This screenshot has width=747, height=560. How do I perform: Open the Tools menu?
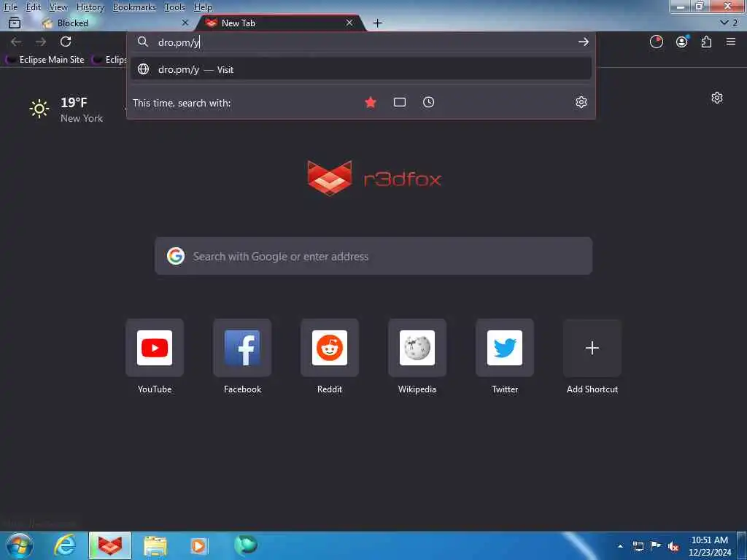[174, 7]
